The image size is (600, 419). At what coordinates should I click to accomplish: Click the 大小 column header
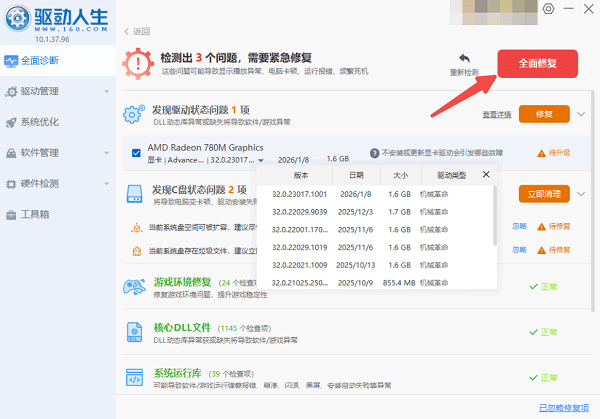tap(401, 175)
